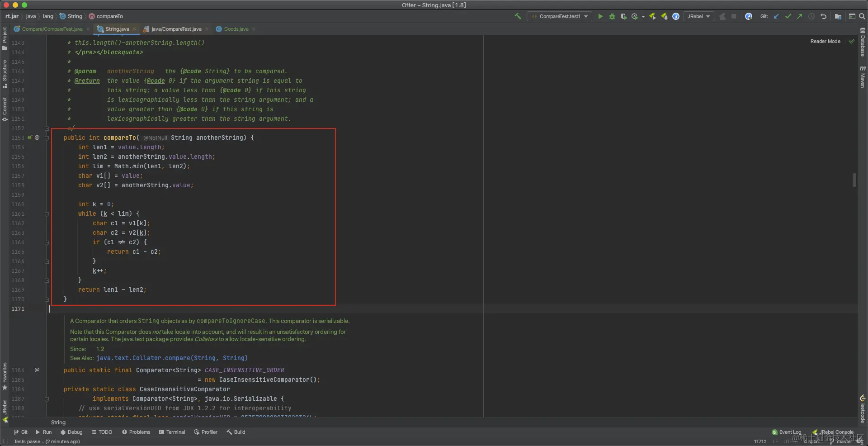This screenshot has width=868, height=446.
Task: Open the leetcode tool window
Action: coord(863,409)
